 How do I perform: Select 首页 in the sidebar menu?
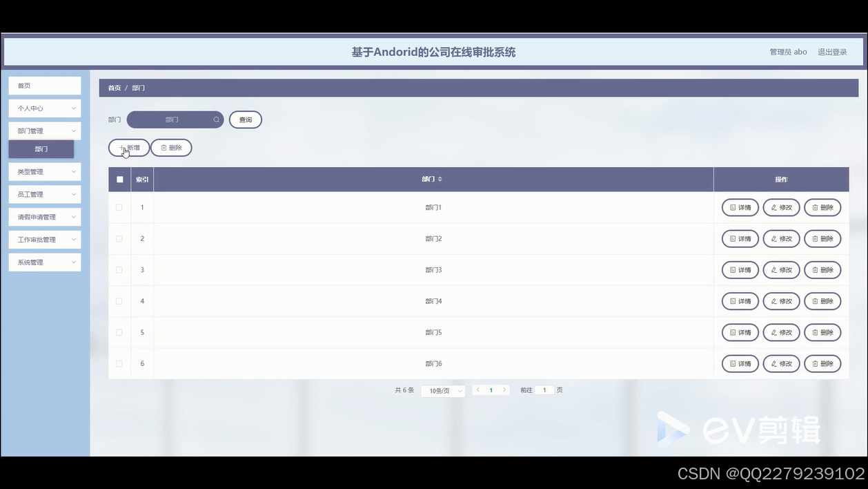click(44, 85)
